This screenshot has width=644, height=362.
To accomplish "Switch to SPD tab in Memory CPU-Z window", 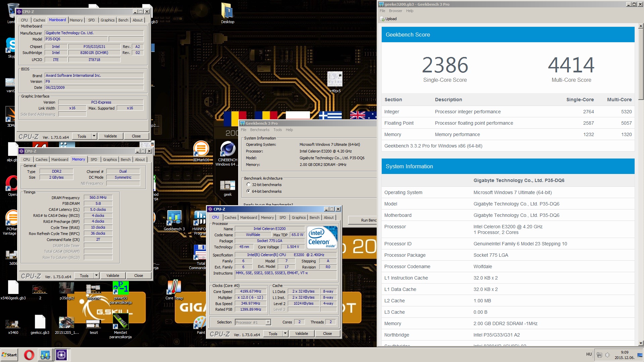I will coord(94,160).
